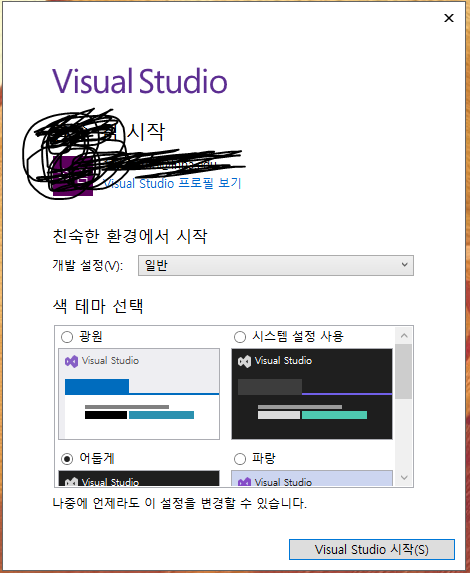Screen dimensions: 470x573
Task: Click the Visual Studio 시작(S) button
Action: tap(372, 549)
